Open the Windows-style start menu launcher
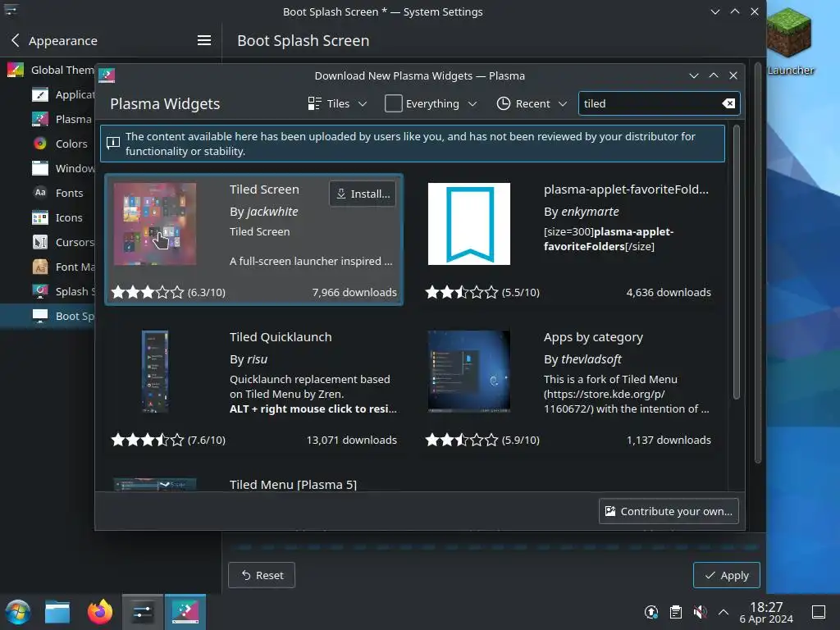Screen dimensions: 840x630 tap(18, 612)
